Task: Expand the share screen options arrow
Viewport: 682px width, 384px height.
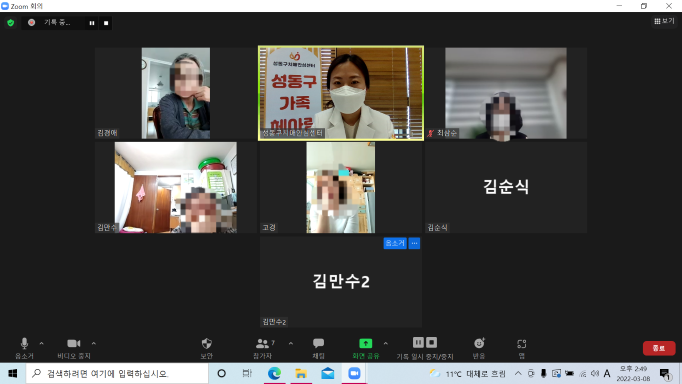Action: click(x=385, y=344)
